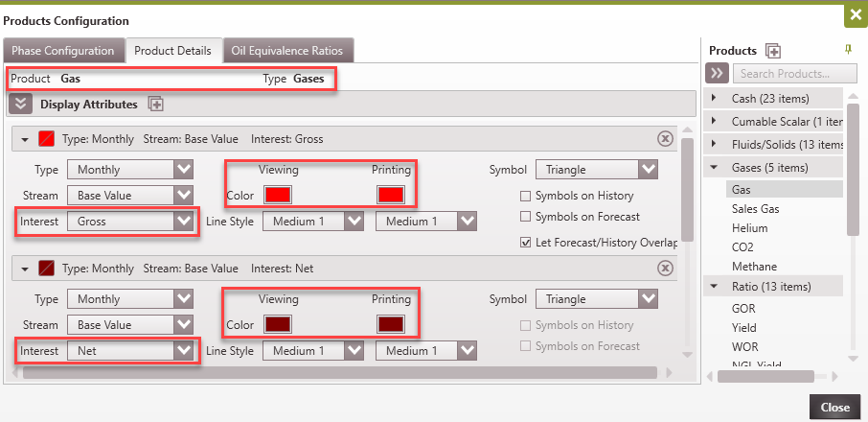This screenshot has height=422, width=868.
Task: Collapse Products panel with double-arrow button
Action: [717, 73]
